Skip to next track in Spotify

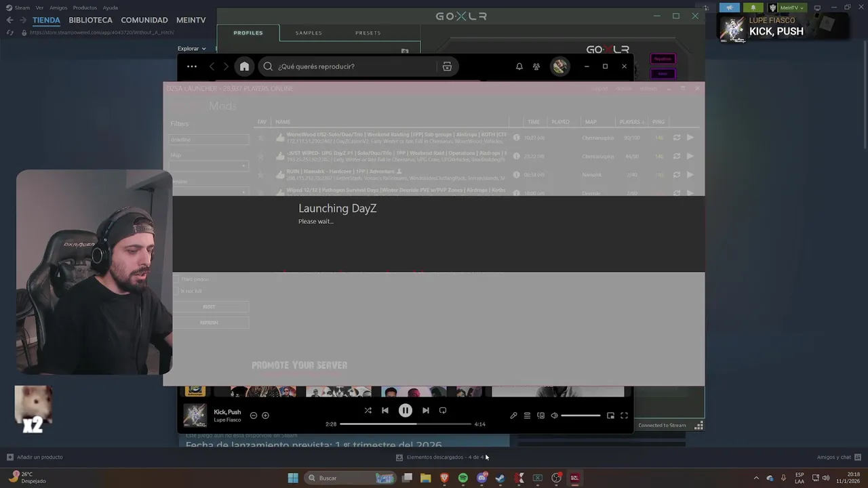(425, 410)
